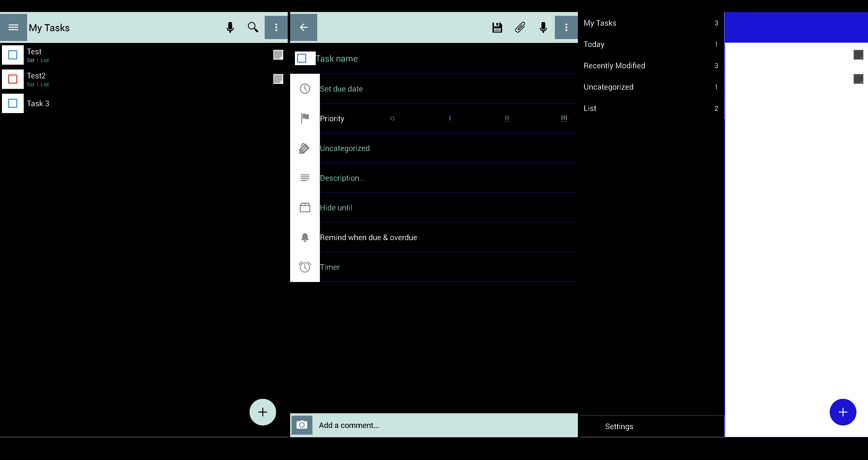Click the My Tasks toolbar title
Image resolution: width=868 pixels, height=460 pixels.
tap(49, 28)
